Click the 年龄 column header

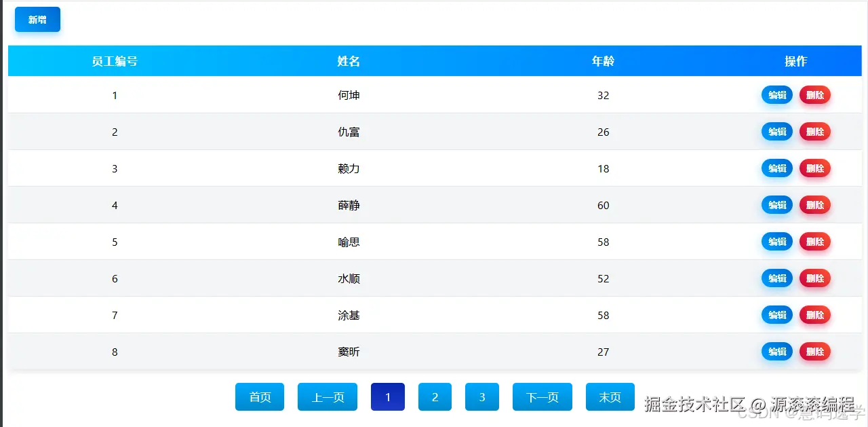click(603, 61)
